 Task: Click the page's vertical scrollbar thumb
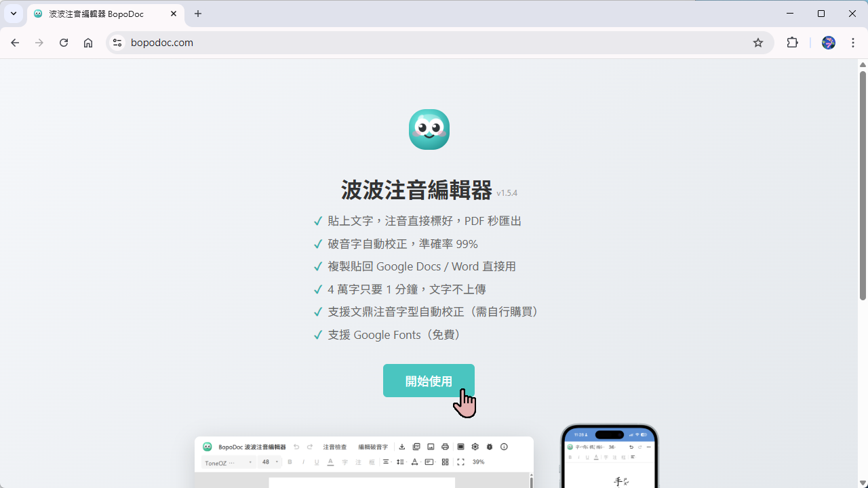(863, 183)
